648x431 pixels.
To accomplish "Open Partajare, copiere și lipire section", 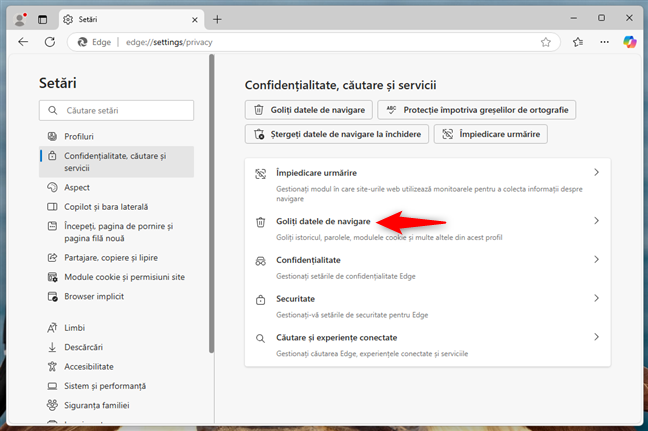I will 117,257.
